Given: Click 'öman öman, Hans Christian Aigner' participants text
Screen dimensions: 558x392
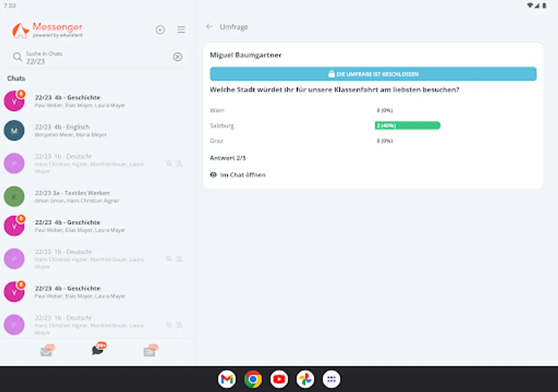Looking at the screenshot, I should click(77, 201).
